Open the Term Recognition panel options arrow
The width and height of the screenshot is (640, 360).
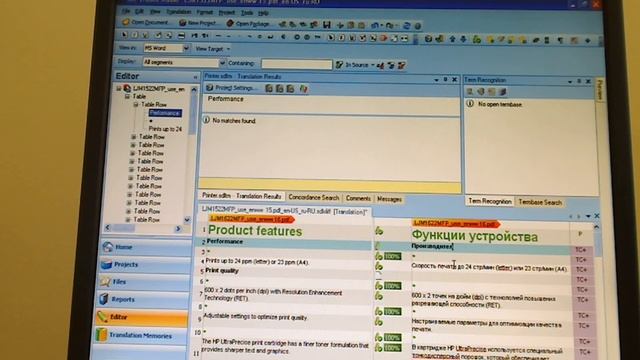[x=570, y=82]
